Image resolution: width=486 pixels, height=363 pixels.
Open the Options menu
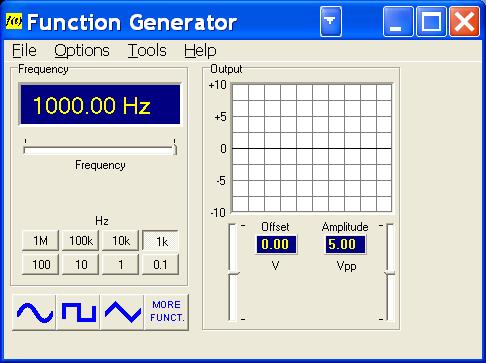click(82, 51)
